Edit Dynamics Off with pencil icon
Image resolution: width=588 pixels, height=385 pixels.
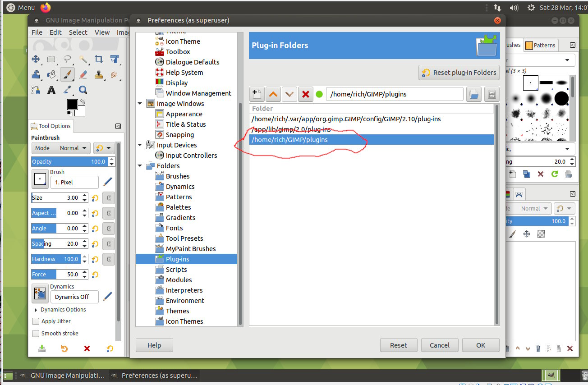pos(107,296)
